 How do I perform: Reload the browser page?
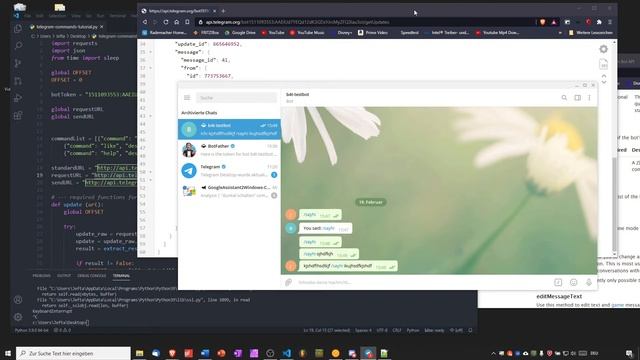pyautogui.click(x=166, y=22)
